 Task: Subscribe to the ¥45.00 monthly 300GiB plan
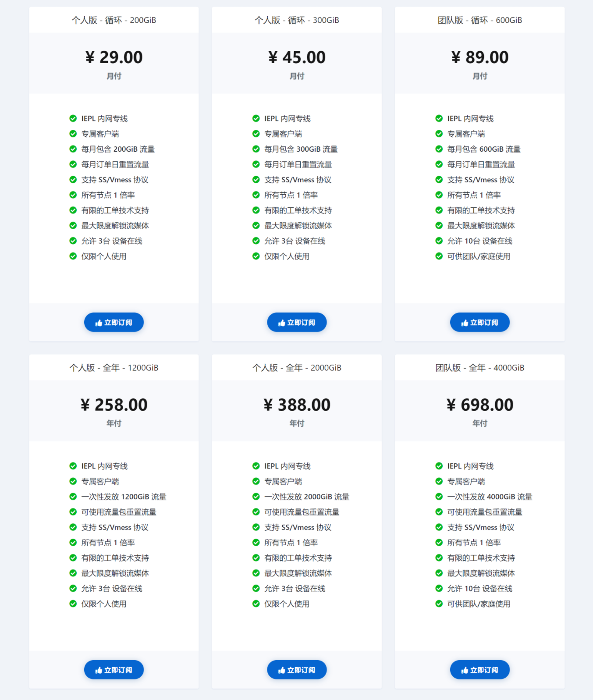(297, 323)
